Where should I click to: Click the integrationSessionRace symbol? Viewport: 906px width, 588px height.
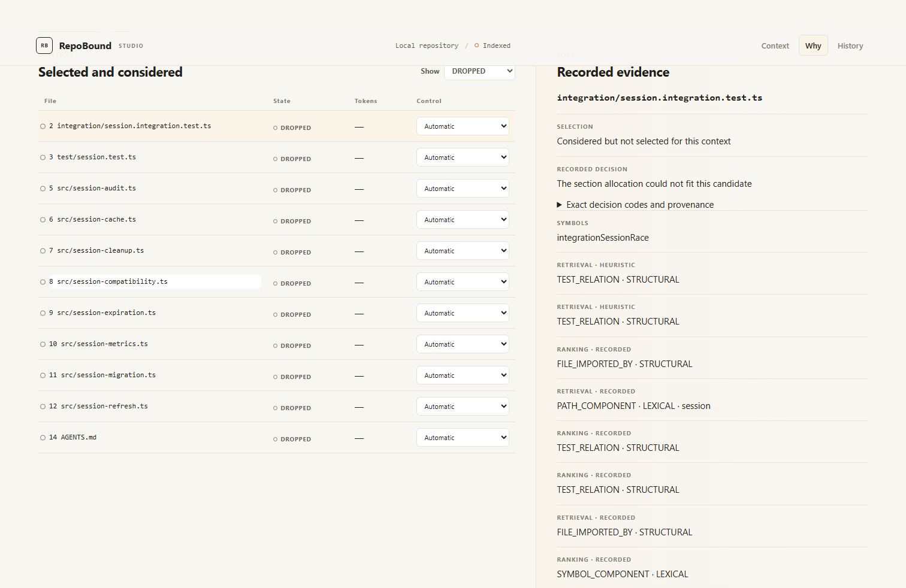pyautogui.click(x=603, y=238)
